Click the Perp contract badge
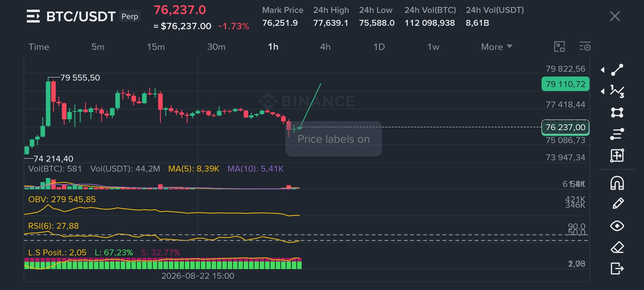Screen dimensions: 644x290 click(x=130, y=16)
